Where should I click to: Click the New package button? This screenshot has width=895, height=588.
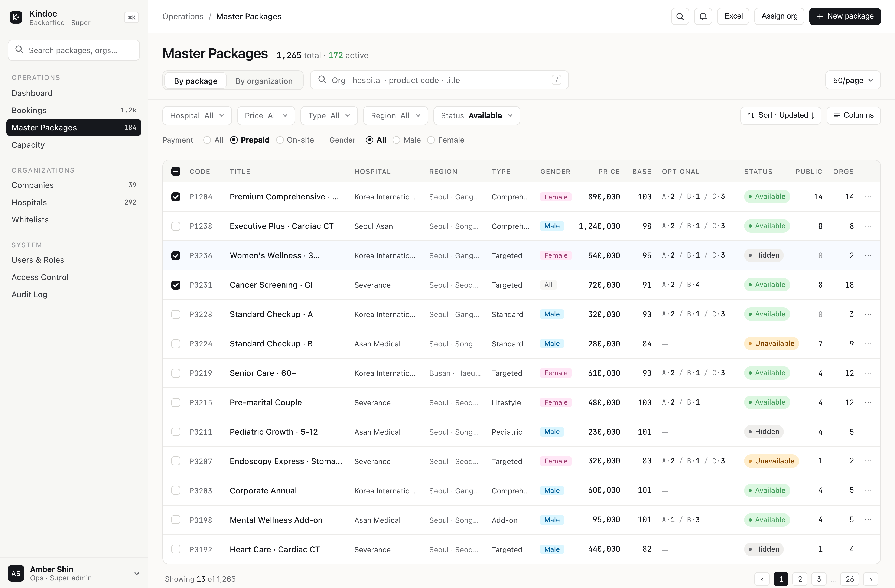tap(845, 16)
